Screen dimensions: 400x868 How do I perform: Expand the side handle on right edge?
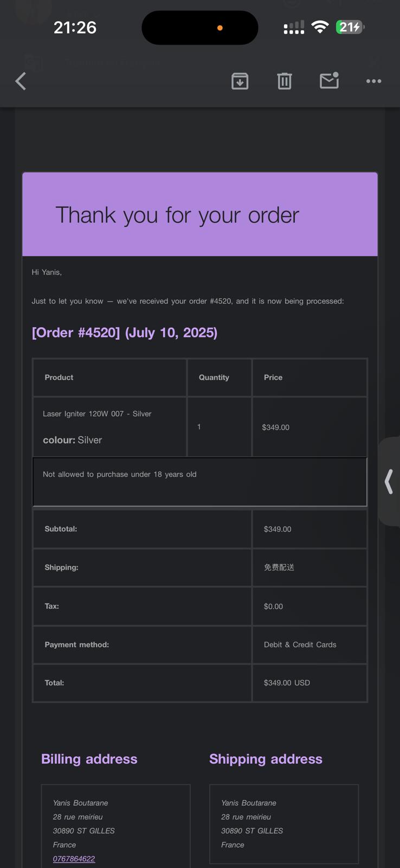click(389, 482)
